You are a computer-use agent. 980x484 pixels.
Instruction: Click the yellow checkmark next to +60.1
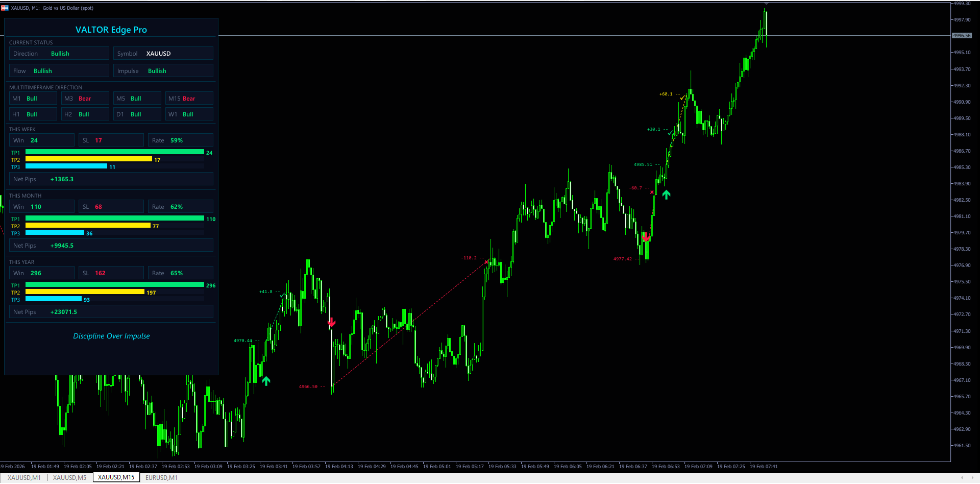click(x=683, y=98)
